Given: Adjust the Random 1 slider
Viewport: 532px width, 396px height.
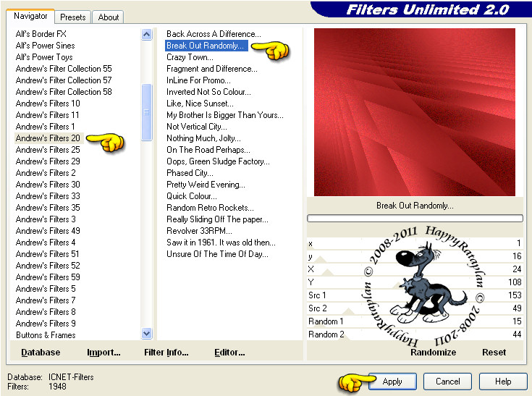Looking at the screenshot, I should coord(415,321).
